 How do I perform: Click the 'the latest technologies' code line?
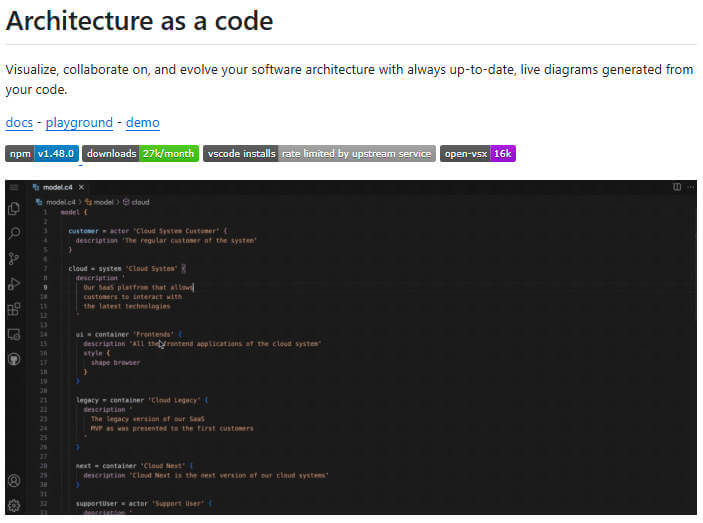127,306
